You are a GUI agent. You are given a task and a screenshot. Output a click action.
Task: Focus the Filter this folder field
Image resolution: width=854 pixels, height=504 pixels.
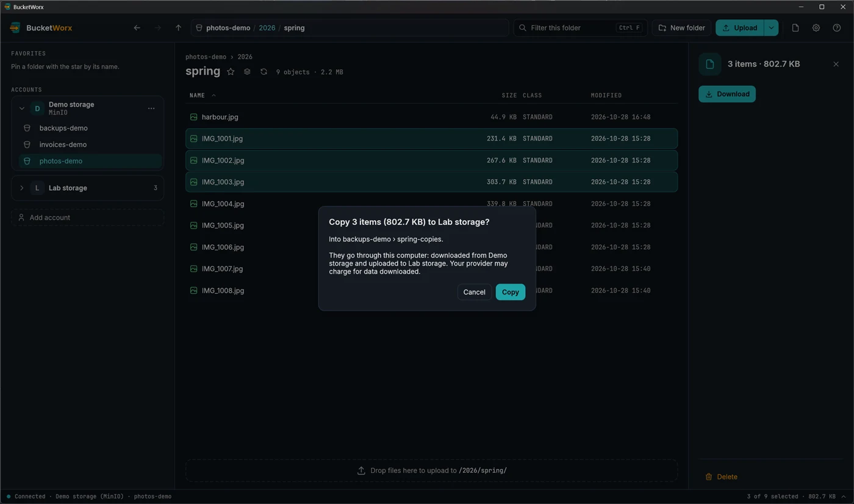(x=581, y=28)
